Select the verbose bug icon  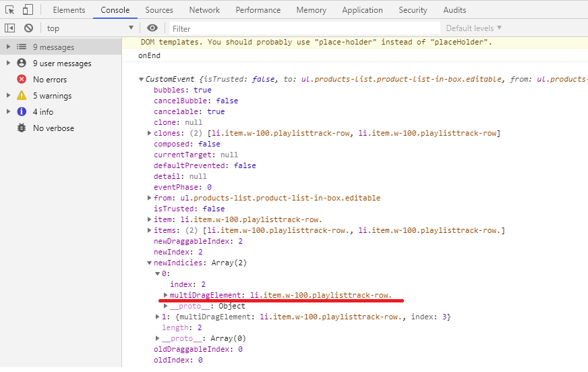[x=22, y=128]
